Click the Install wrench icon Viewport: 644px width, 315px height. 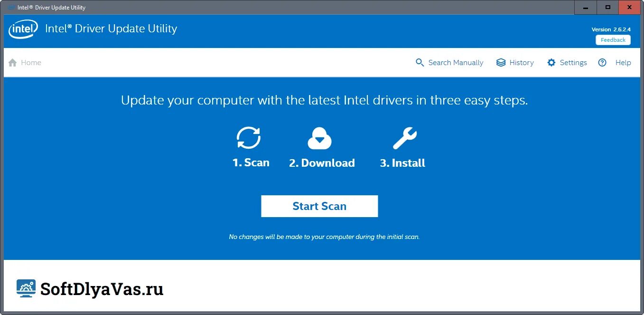click(x=405, y=138)
